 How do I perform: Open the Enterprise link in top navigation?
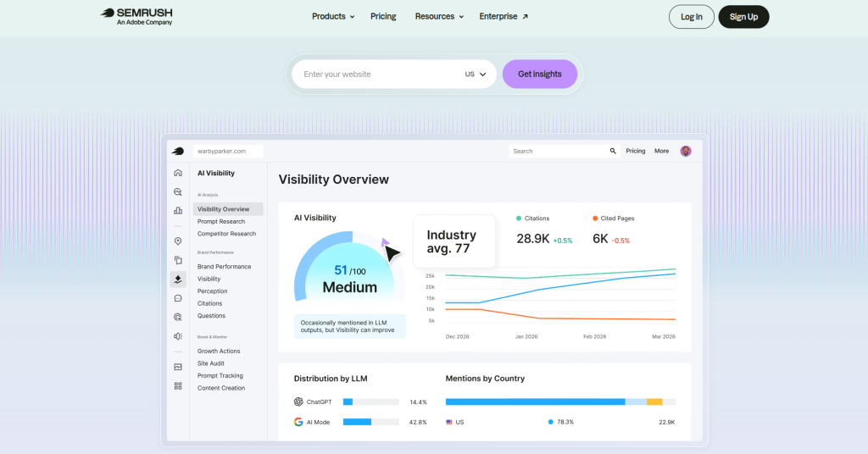(504, 17)
